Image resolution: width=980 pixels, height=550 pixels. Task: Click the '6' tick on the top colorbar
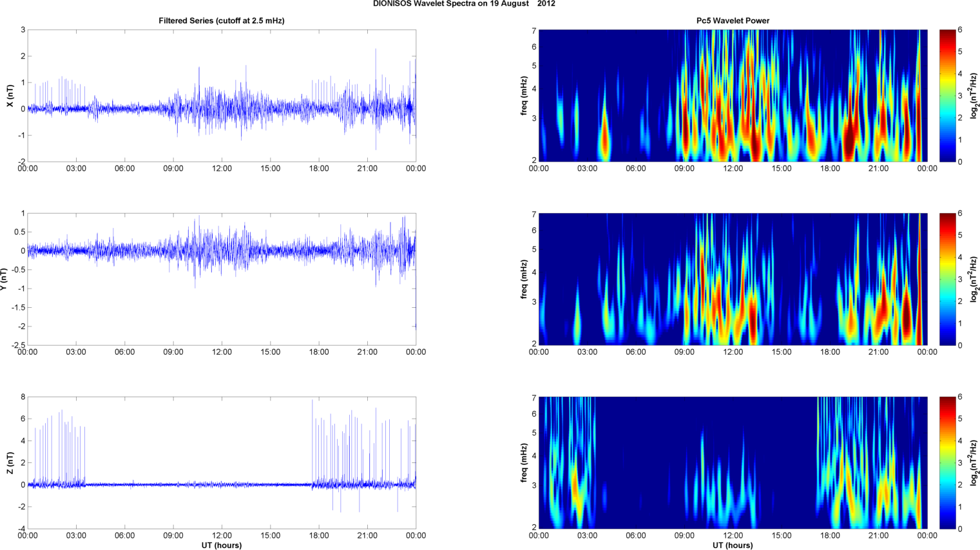pyautogui.click(x=960, y=30)
